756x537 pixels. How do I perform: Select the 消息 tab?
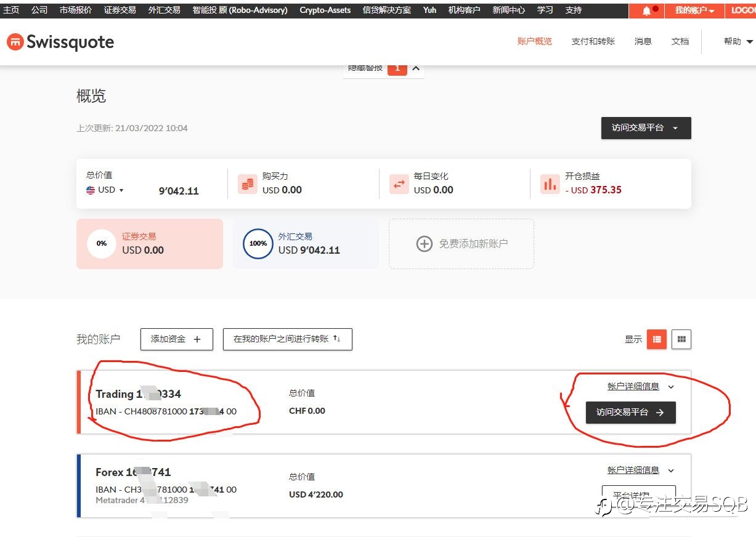pyautogui.click(x=643, y=41)
